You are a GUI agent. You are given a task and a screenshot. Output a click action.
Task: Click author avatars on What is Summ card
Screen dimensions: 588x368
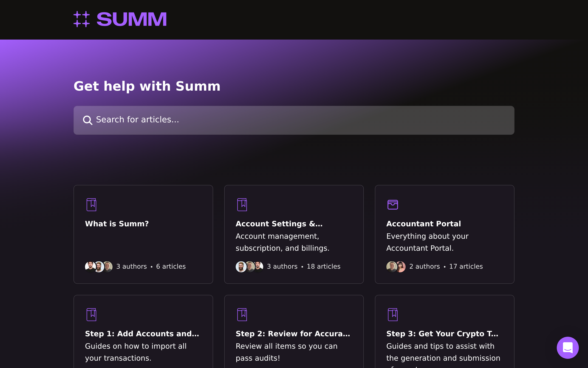point(99,267)
